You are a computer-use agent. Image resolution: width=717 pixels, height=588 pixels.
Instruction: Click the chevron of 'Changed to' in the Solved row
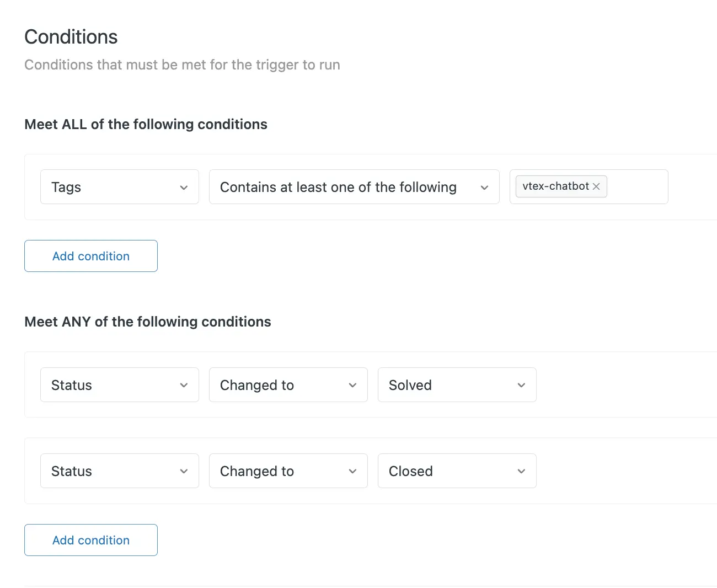click(353, 385)
